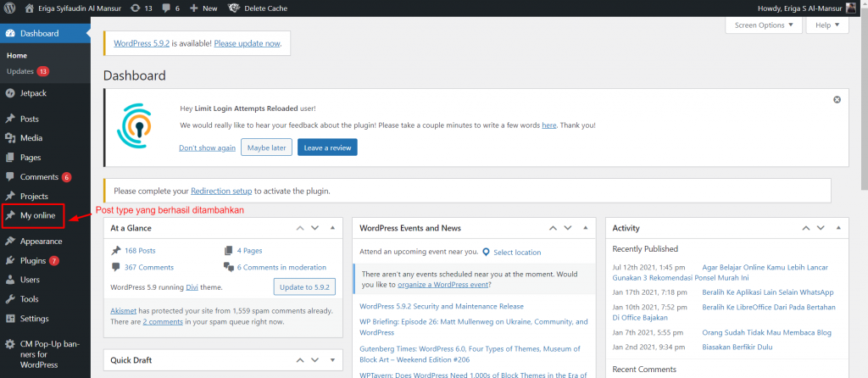The image size is (868, 378).
Task: Click the Projects pin icon in sidebar
Action: point(10,197)
